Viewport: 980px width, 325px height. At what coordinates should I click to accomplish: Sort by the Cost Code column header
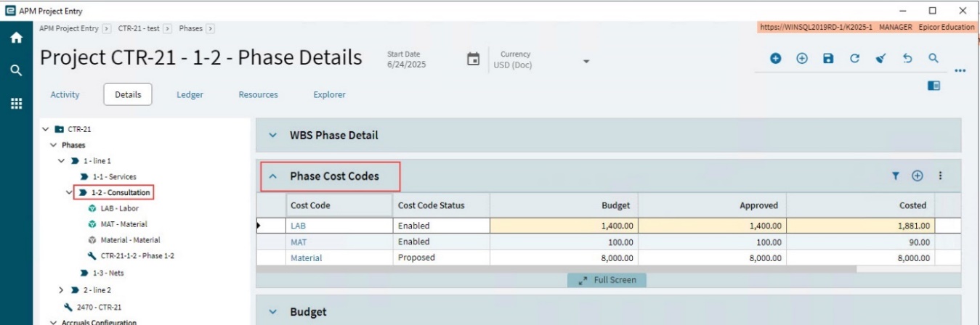(339, 205)
